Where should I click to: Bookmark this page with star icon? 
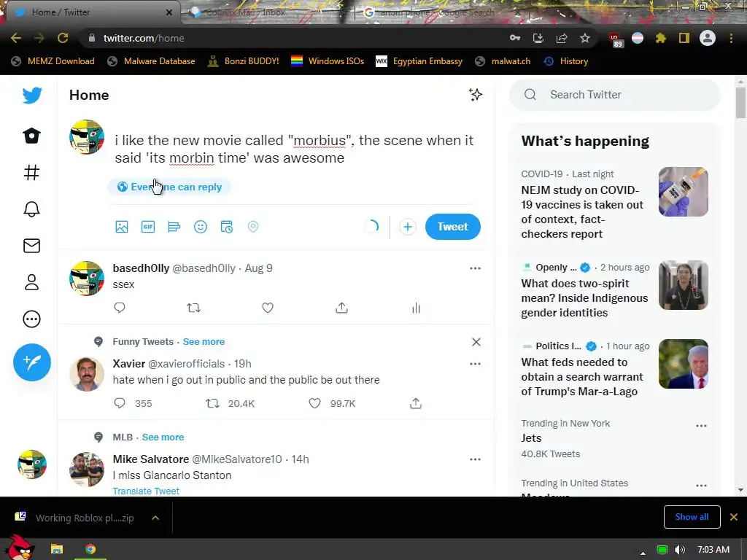[x=585, y=38]
